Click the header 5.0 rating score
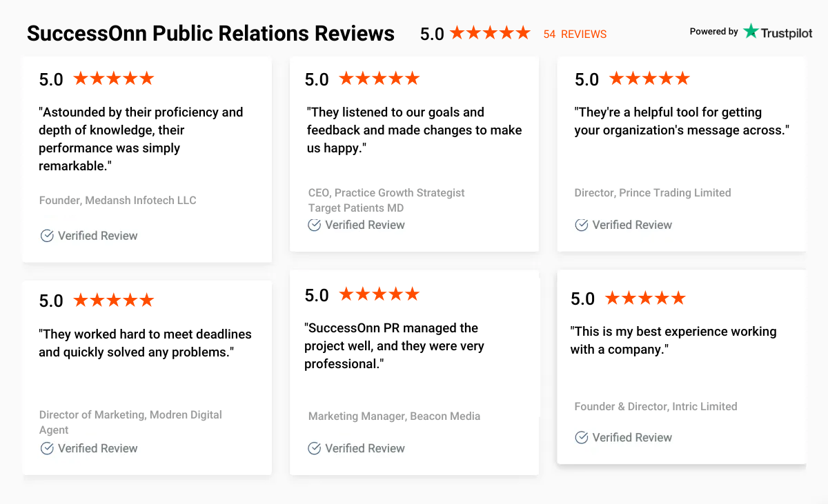The height and width of the screenshot is (504, 828). coord(432,34)
